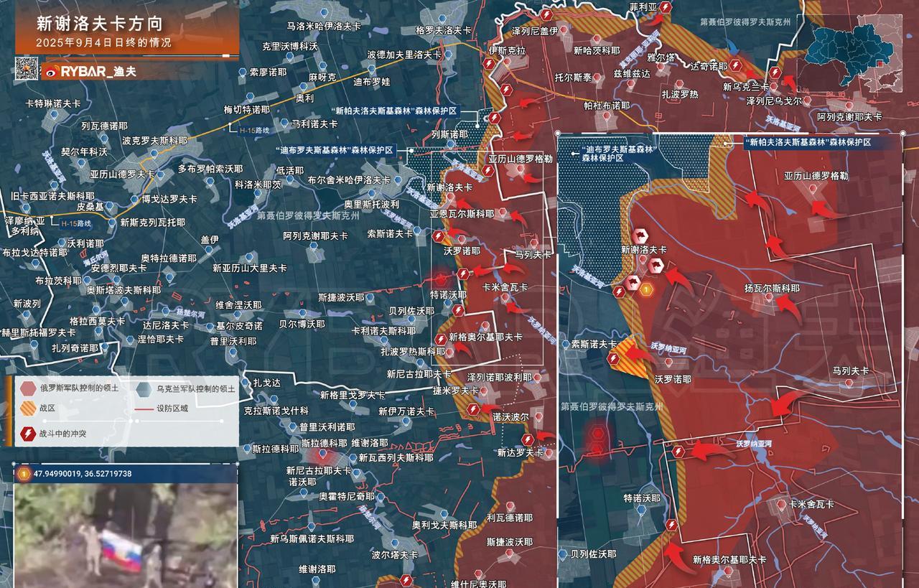Viewport: 919px width, 588px height.
Task: Open the drone footage thumbnail with flag
Action: click(126, 536)
